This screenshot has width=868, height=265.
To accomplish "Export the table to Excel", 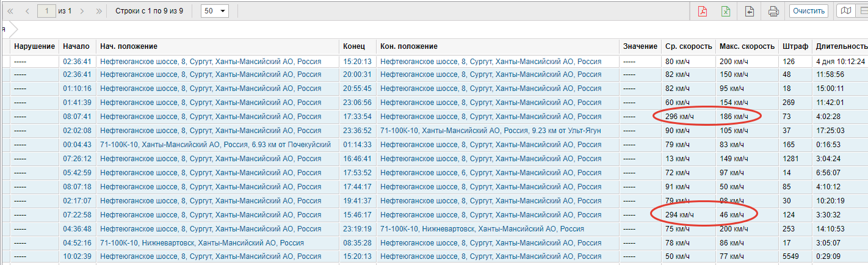I will (x=726, y=11).
